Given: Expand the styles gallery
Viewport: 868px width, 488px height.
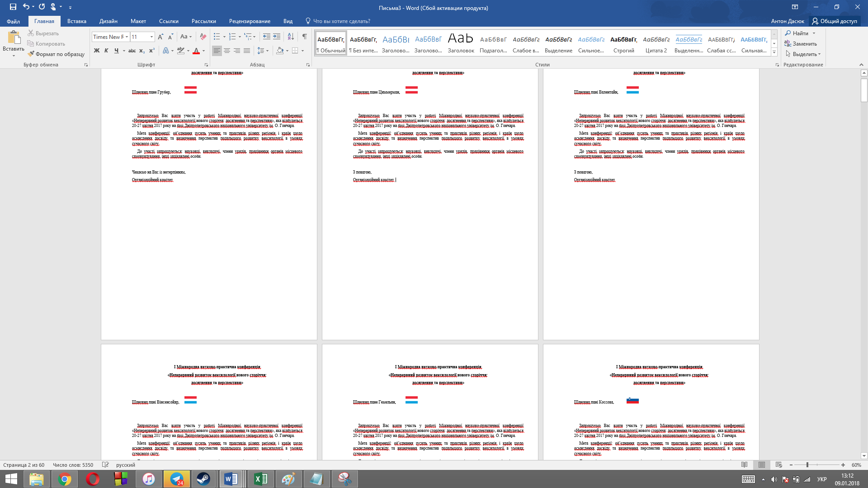Looking at the screenshot, I should tap(774, 52).
